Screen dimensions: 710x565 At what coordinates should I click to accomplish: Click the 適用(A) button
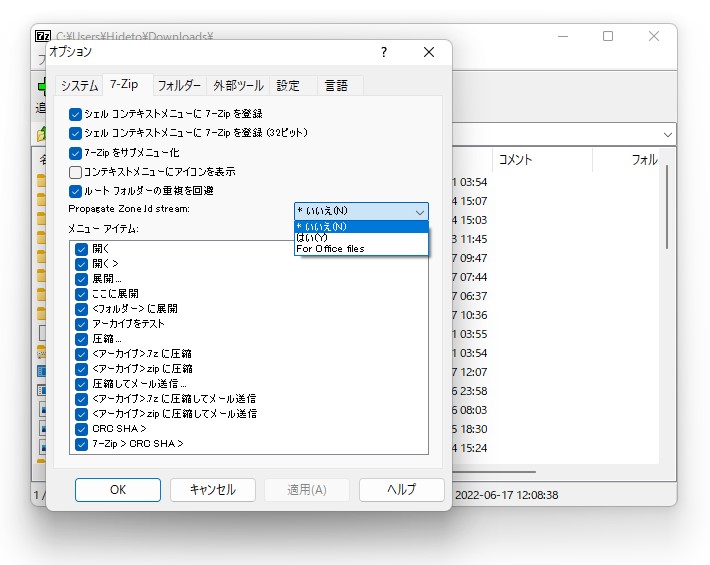pos(307,490)
